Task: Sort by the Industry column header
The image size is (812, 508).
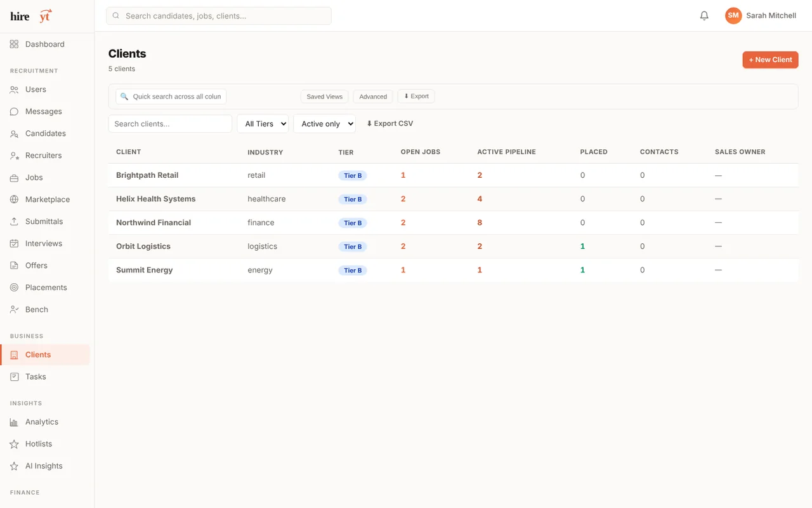Action: coord(265,152)
